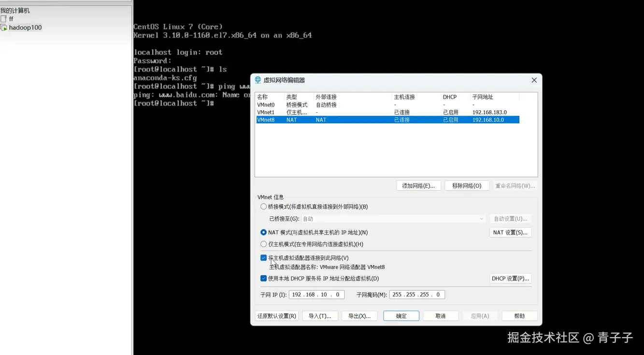Open DHCP 设置(P)... button
Viewport: 644px width, 355px height.
click(510, 279)
